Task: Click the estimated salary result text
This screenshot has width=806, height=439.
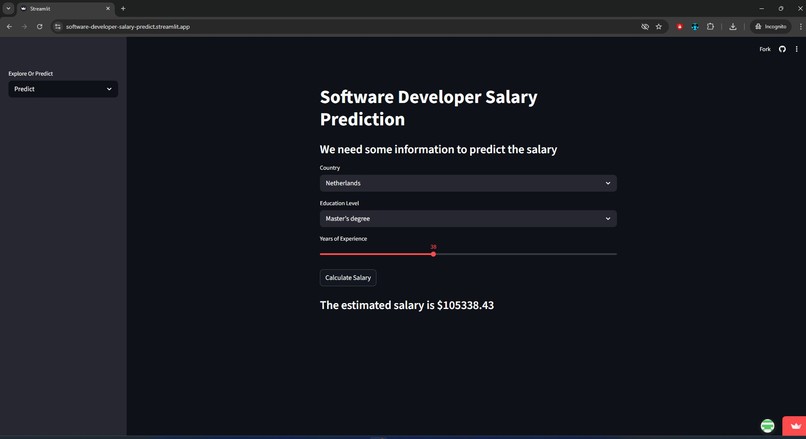Action: pos(407,305)
